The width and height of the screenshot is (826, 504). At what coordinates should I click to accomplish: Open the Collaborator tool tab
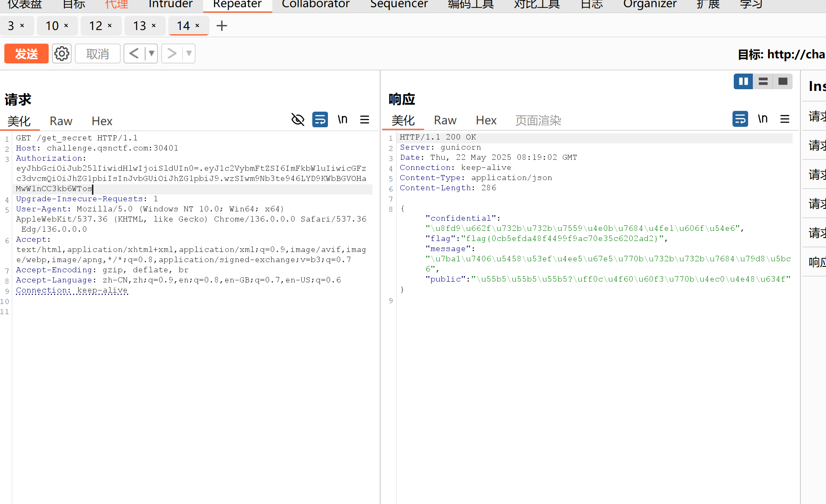(x=316, y=4)
